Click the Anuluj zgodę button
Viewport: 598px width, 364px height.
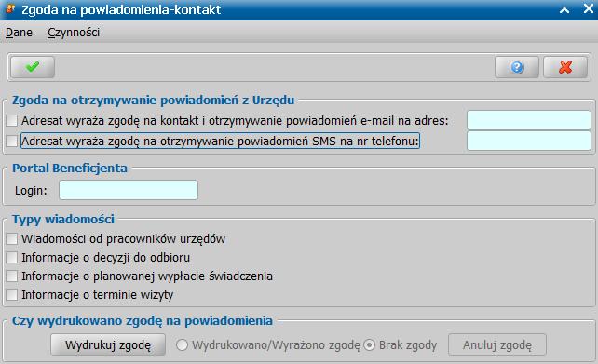click(496, 345)
